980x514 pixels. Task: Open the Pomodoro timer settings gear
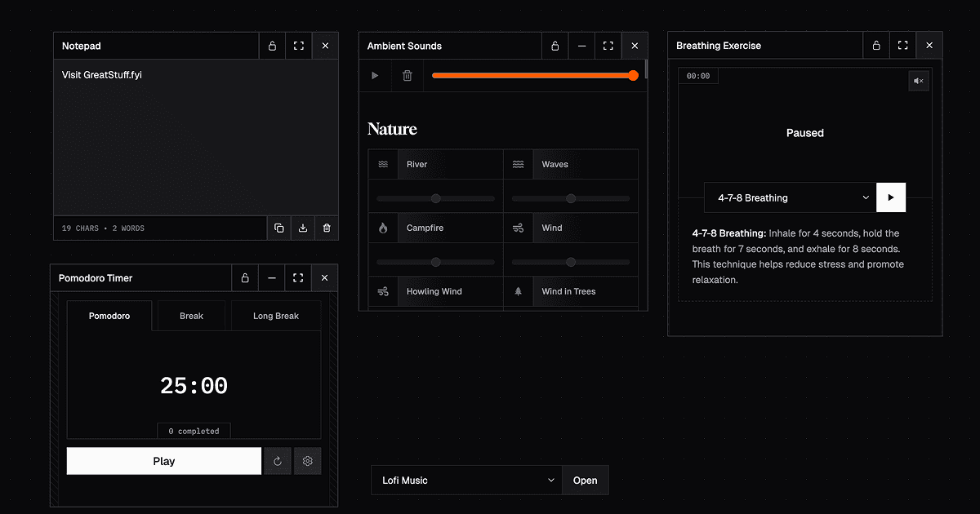(308, 461)
